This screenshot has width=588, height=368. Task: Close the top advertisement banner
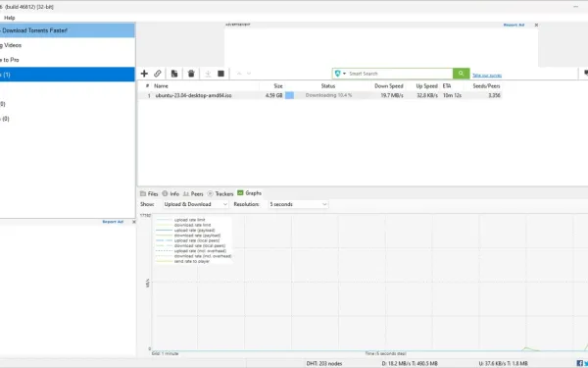(x=536, y=25)
